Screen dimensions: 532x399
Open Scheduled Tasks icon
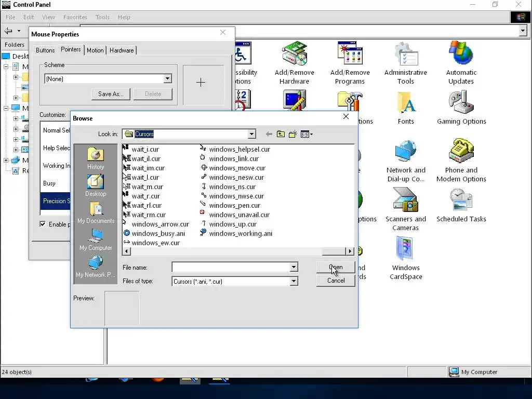461,205
